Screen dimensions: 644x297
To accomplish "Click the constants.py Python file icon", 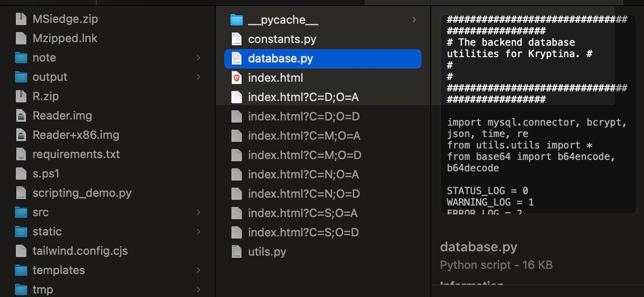I will [x=237, y=39].
